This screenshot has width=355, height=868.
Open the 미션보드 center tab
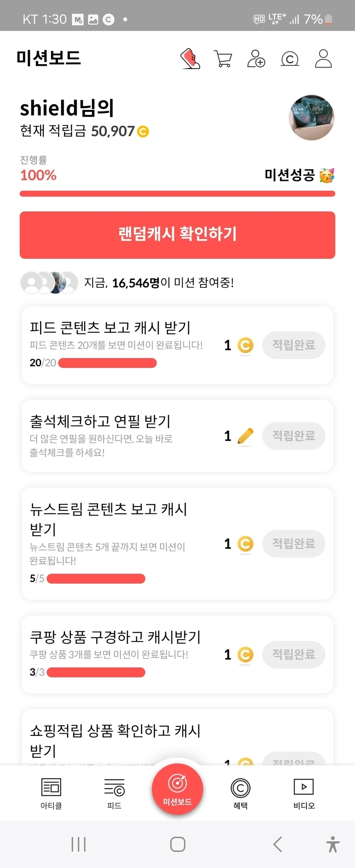[177, 789]
